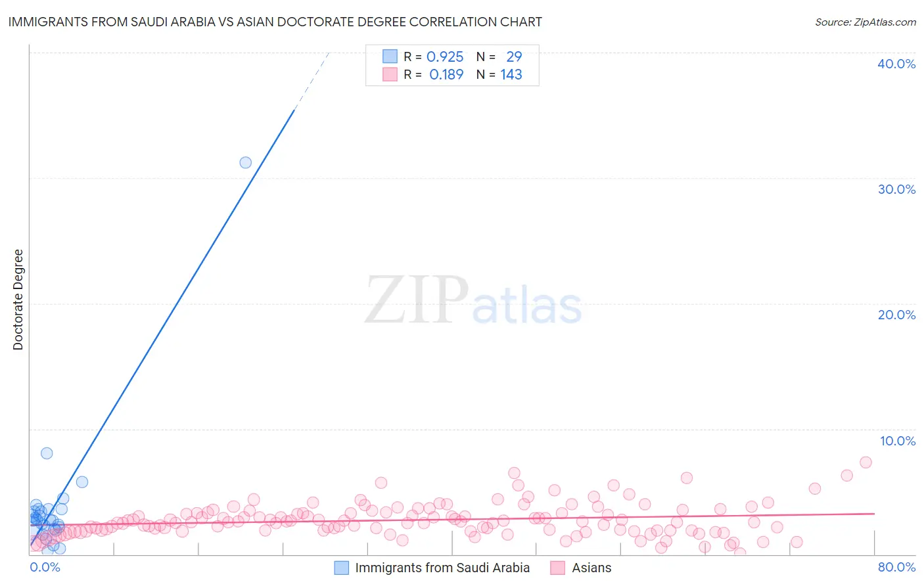
Task: Select the blue swatch beside R = 0.925
Action: pyautogui.click(x=390, y=56)
